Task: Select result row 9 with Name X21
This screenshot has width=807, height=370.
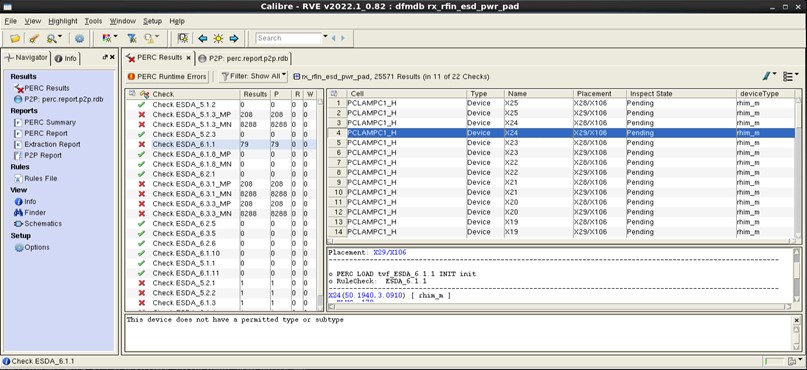Action: (x=561, y=183)
